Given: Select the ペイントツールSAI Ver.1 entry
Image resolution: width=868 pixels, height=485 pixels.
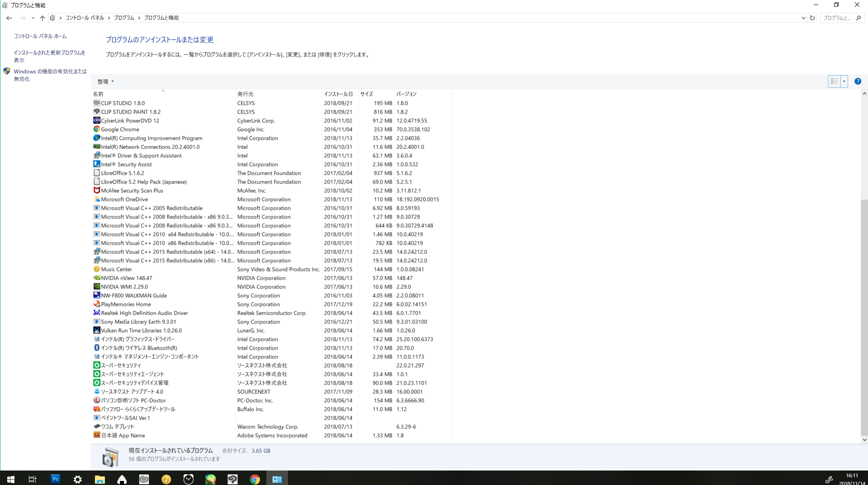Looking at the screenshot, I should 272,418.
